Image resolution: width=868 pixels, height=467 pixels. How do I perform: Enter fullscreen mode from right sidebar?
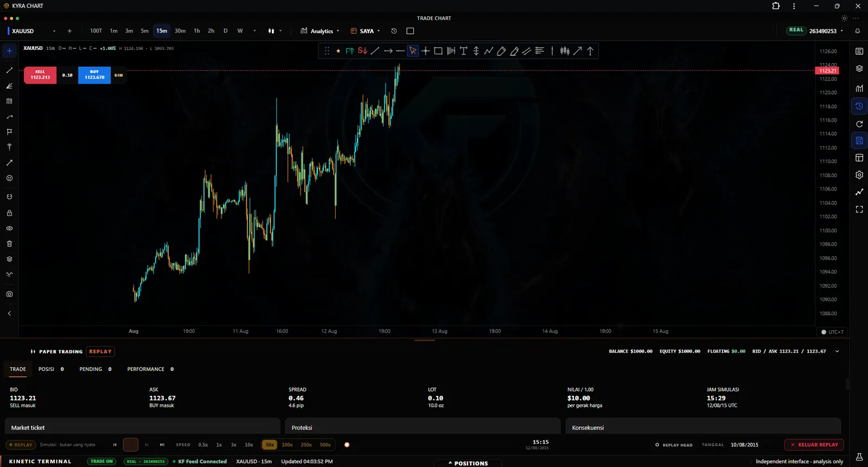(859, 209)
